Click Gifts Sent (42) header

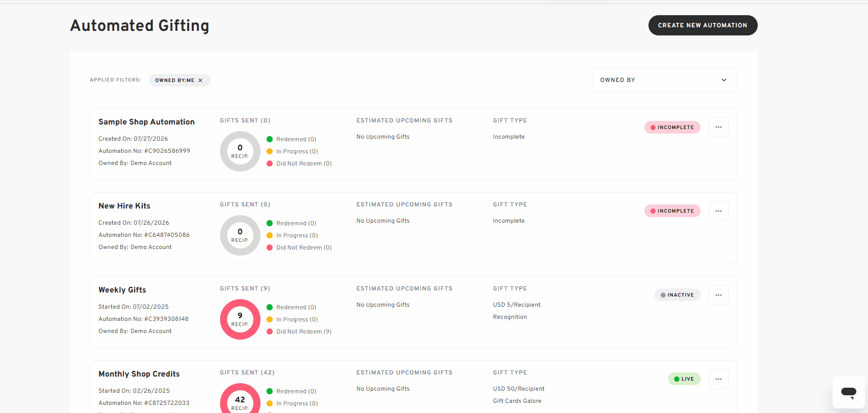[x=247, y=373]
